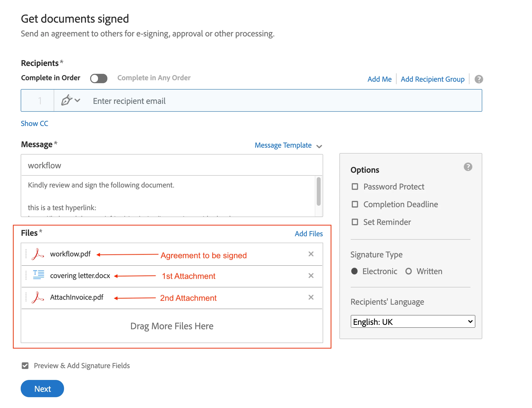
Task: Click the Add Me link
Action: (379, 79)
